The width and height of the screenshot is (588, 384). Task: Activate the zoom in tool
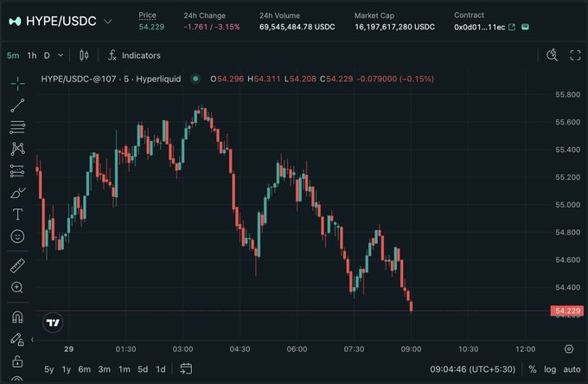coord(17,288)
